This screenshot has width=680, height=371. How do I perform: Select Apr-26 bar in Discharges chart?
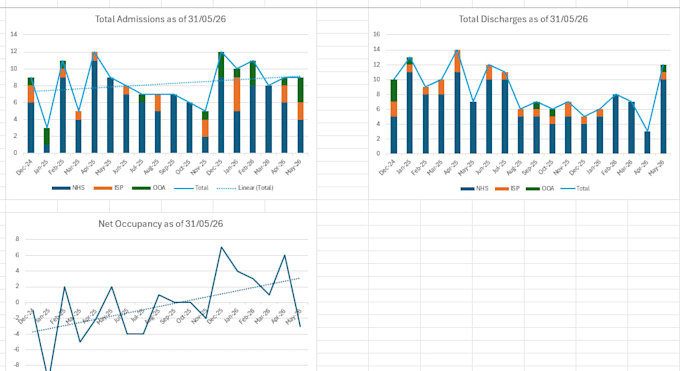point(647,142)
